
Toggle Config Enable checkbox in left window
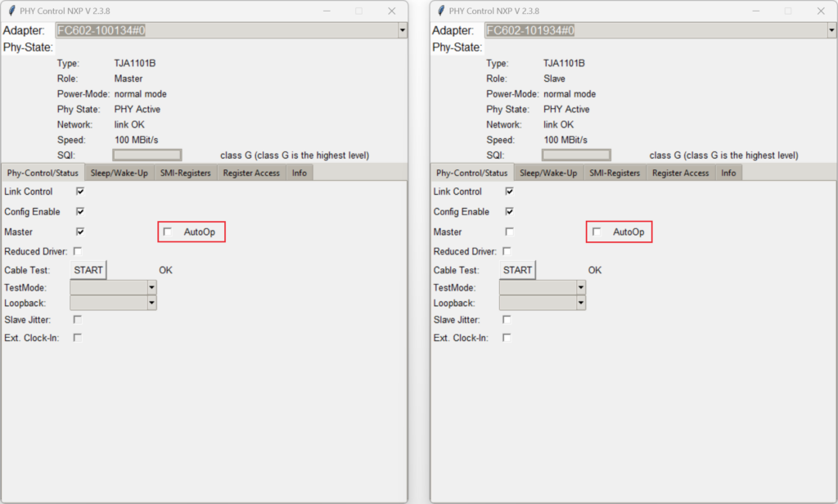click(80, 211)
